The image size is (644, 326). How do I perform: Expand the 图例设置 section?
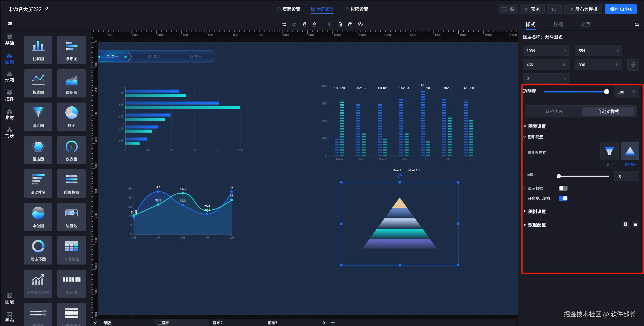click(537, 212)
